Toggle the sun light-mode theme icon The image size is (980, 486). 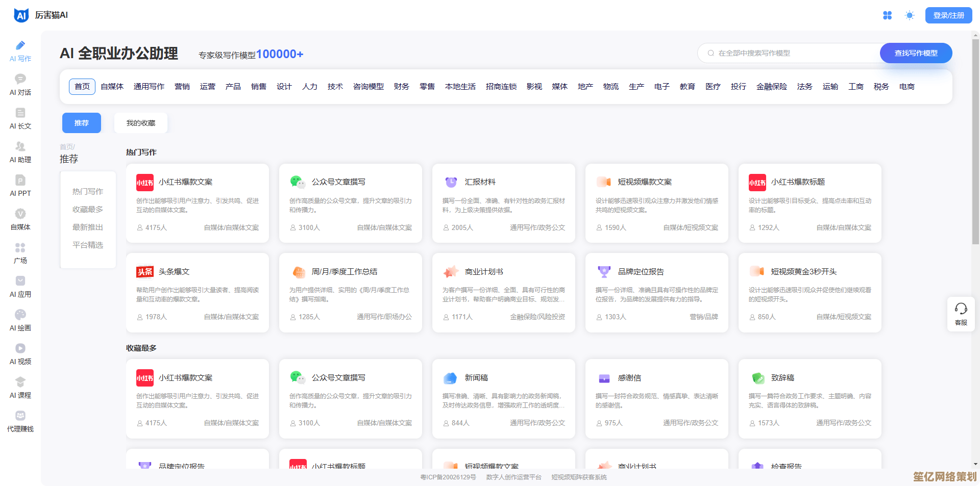pyautogui.click(x=910, y=15)
